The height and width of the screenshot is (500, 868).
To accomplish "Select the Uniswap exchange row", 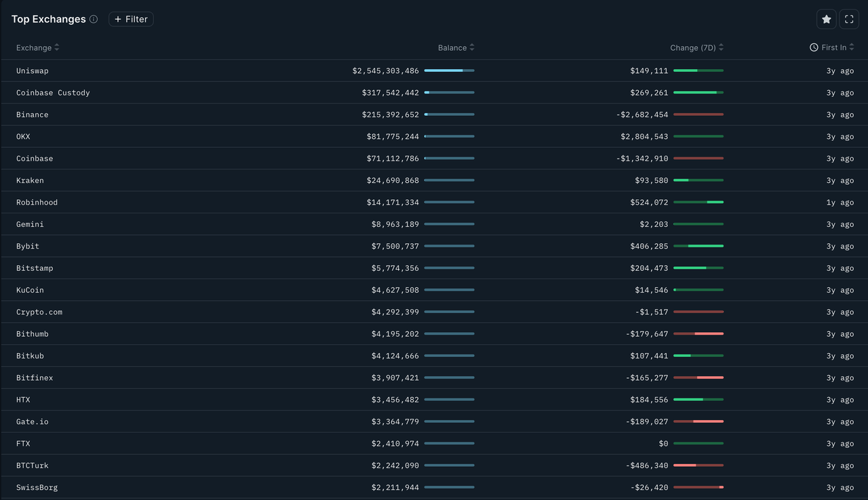I will click(x=33, y=71).
